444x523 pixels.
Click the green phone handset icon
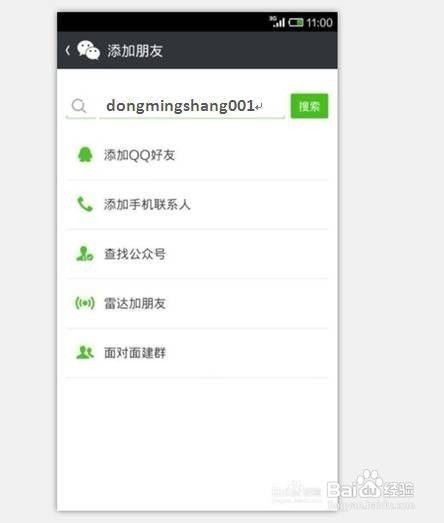click(85, 204)
